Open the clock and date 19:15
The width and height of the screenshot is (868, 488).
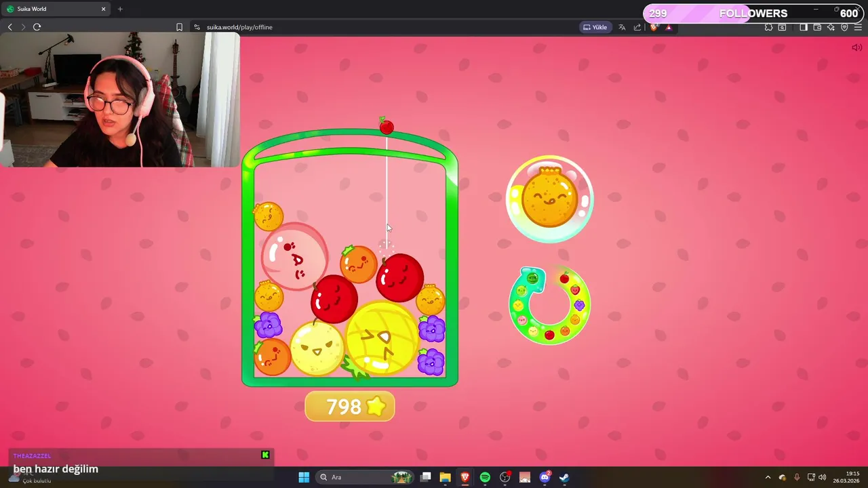pyautogui.click(x=846, y=477)
